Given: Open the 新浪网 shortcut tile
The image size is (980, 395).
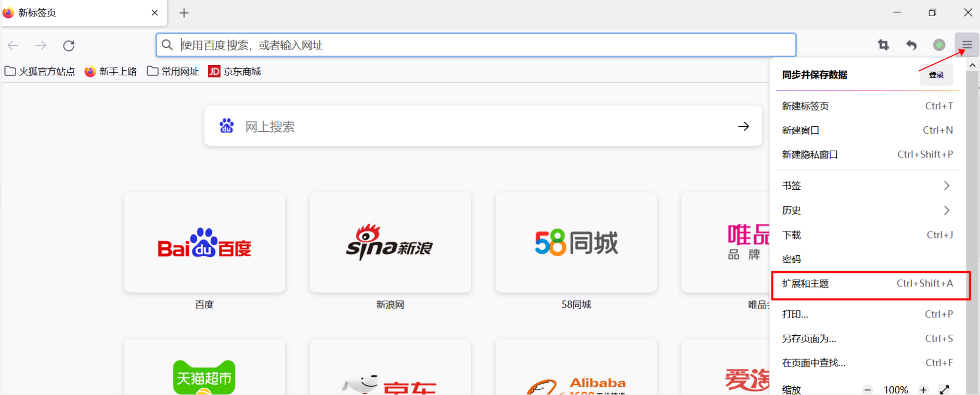Looking at the screenshot, I should [390, 243].
